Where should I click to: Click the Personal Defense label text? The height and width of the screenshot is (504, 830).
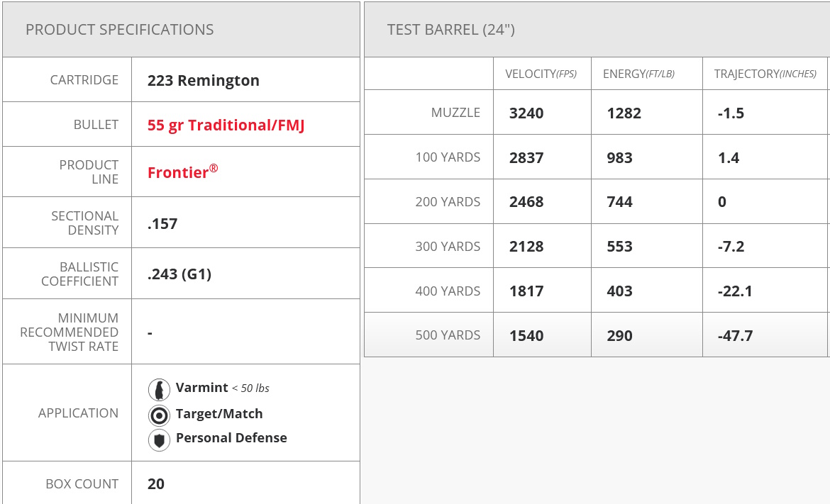(x=231, y=438)
